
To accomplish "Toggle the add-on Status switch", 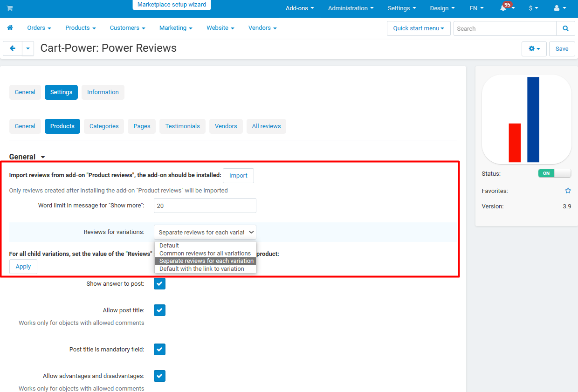I will point(555,173).
